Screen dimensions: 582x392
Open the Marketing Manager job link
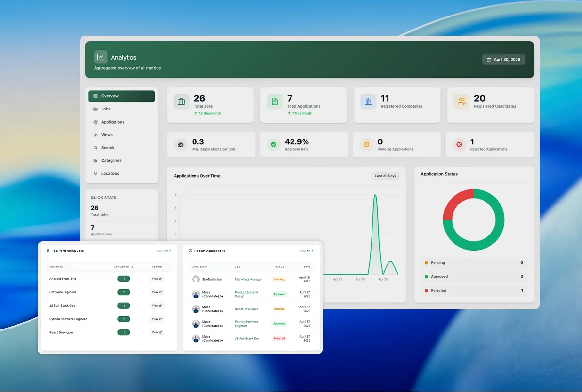[248, 279]
